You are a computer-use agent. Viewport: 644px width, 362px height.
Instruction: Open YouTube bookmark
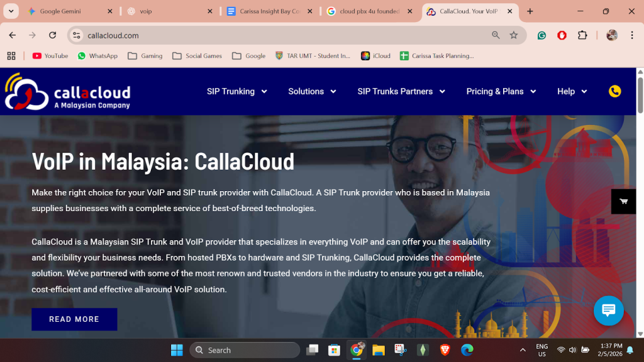point(50,56)
